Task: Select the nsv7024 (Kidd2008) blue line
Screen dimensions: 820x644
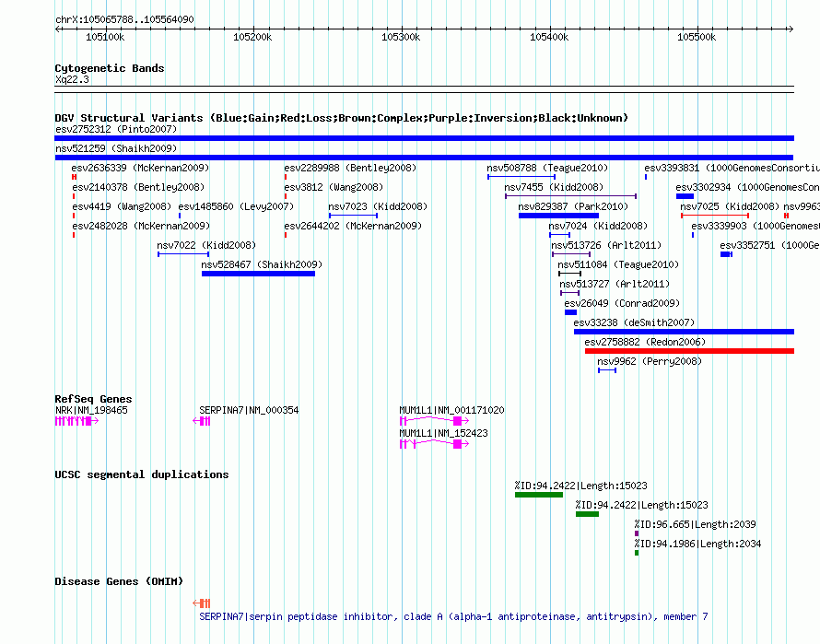Action: 559,235
